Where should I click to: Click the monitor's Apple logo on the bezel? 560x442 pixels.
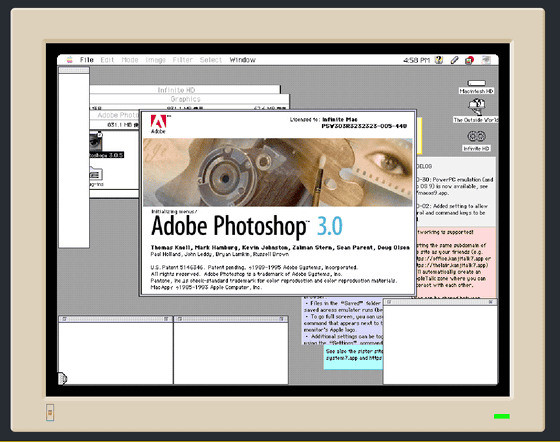[x=50, y=413]
